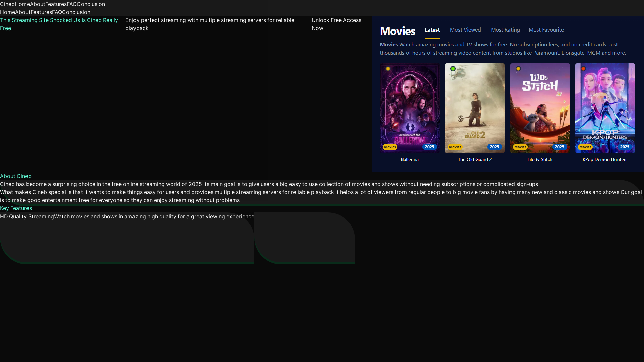Go to Home in top navigation row
Viewport: 644px width, 362px height.
22,4
